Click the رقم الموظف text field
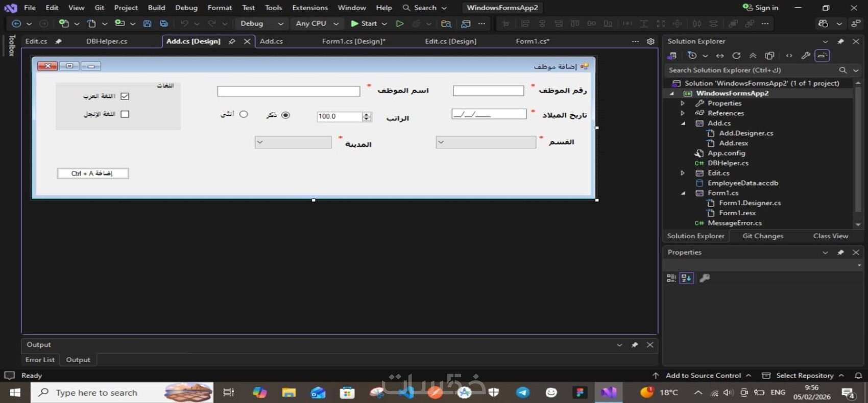 pyautogui.click(x=488, y=91)
